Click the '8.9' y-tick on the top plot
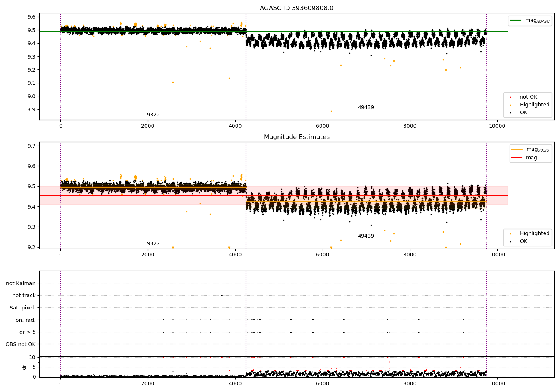Viewport: 560px width, 392px height. coord(31,110)
